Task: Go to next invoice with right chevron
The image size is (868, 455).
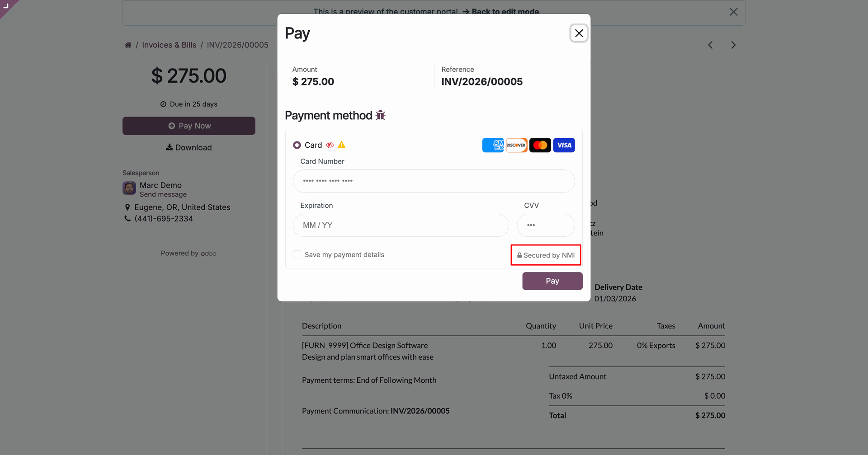Action: point(733,45)
